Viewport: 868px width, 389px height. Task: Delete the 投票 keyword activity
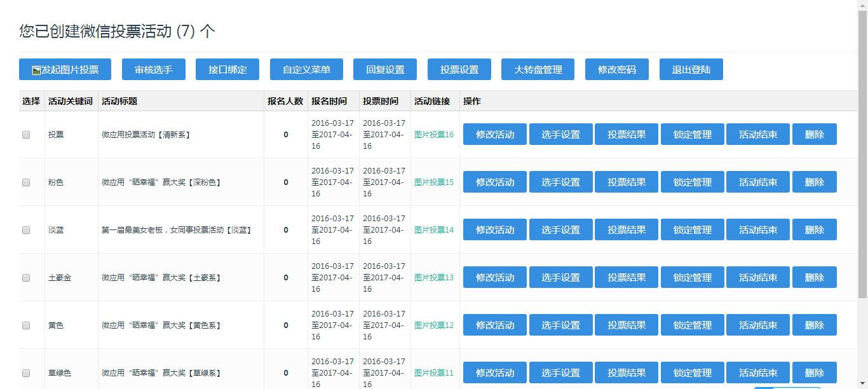click(x=815, y=134)
